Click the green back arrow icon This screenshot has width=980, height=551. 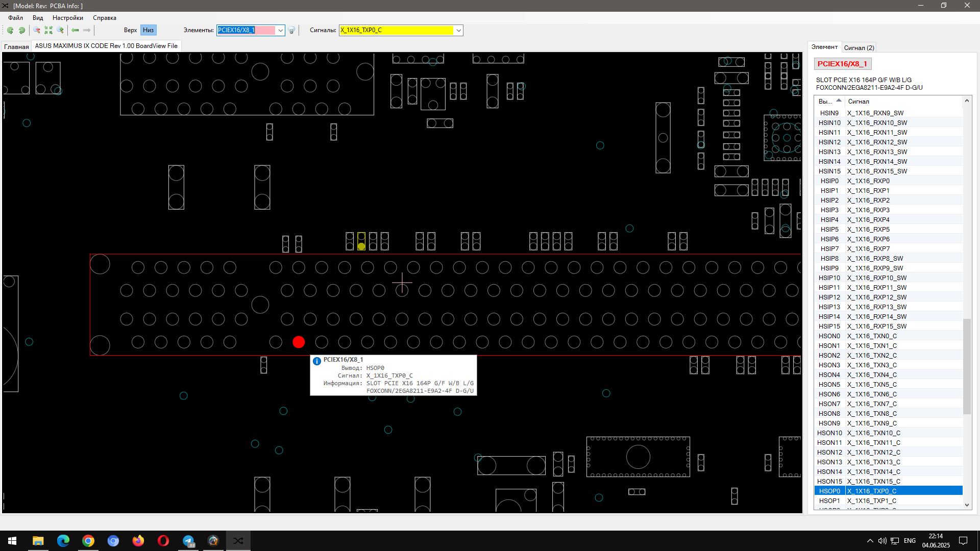click(75, 30)
